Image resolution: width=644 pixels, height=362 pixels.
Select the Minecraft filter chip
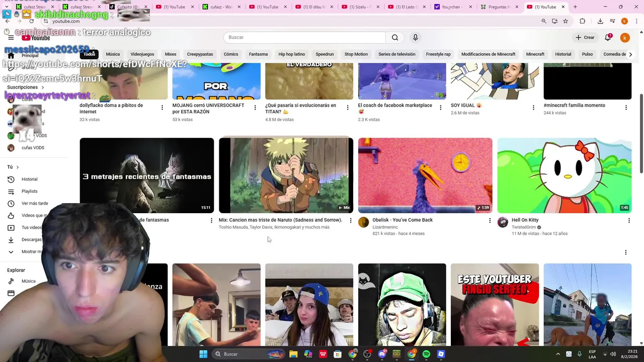pyautogui.click(x=535, y=54)
